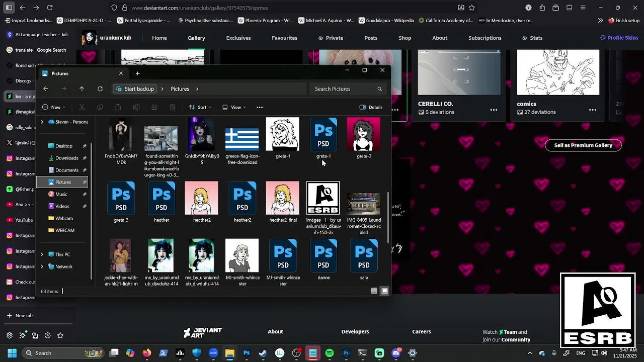Viewport: 644px width, 362px height.
Task: Click the Paste icon in Explorer toolbar
Action: click(118, 107)
